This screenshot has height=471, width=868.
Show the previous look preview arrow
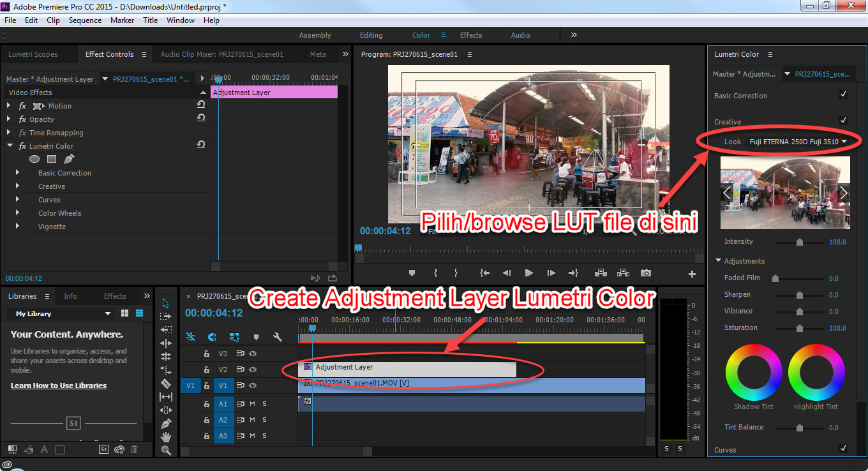tap(726, 192)
